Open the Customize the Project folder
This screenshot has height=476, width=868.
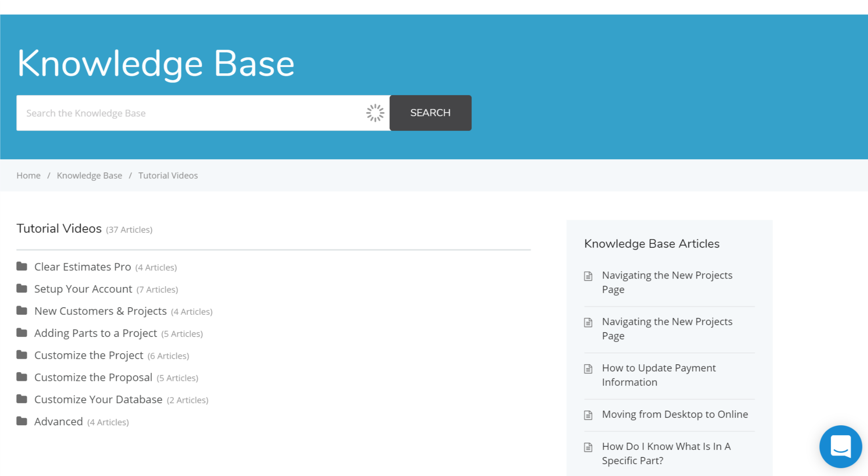88,355
